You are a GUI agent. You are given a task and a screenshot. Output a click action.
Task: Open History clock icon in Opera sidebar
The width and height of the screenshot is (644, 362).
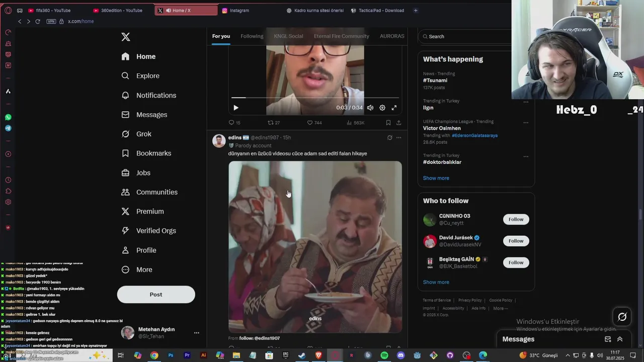pyautogui.click(x=8, y=180)
